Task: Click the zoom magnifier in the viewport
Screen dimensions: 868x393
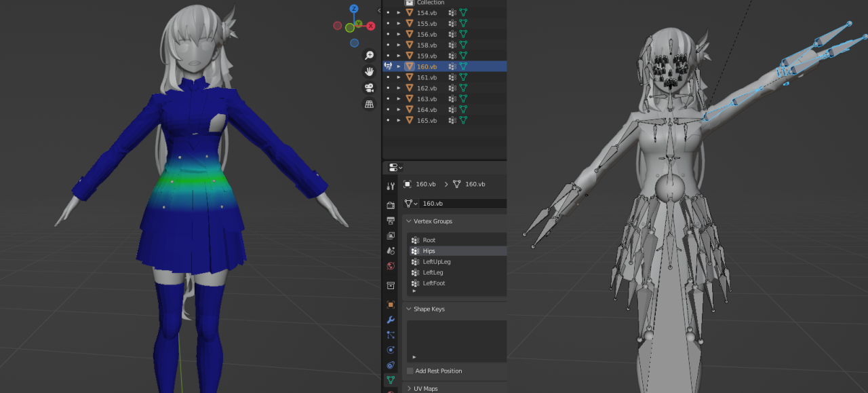Action: pos(369,55)
